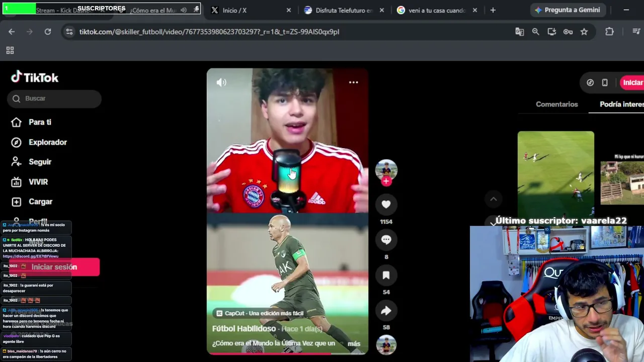The width and height of the screenshot is (644, 362).
Task: Bookmark this page with the star icon
Action: point(584,32)
